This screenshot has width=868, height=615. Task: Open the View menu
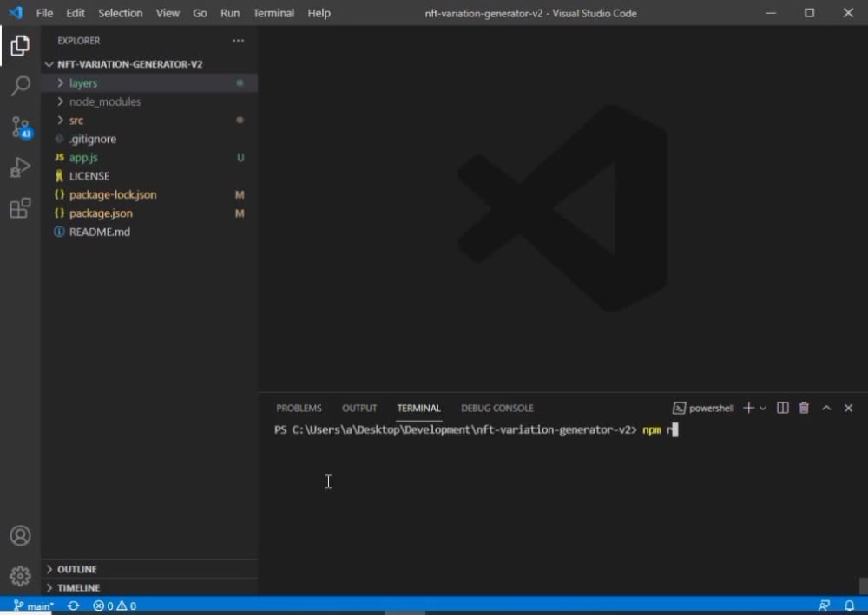coord(168,13)
